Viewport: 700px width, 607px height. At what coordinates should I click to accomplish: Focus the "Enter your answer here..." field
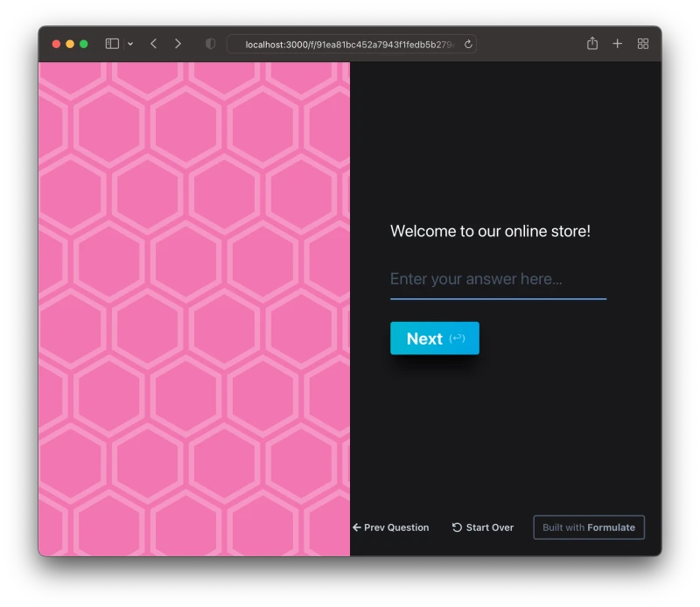(498, 280)
